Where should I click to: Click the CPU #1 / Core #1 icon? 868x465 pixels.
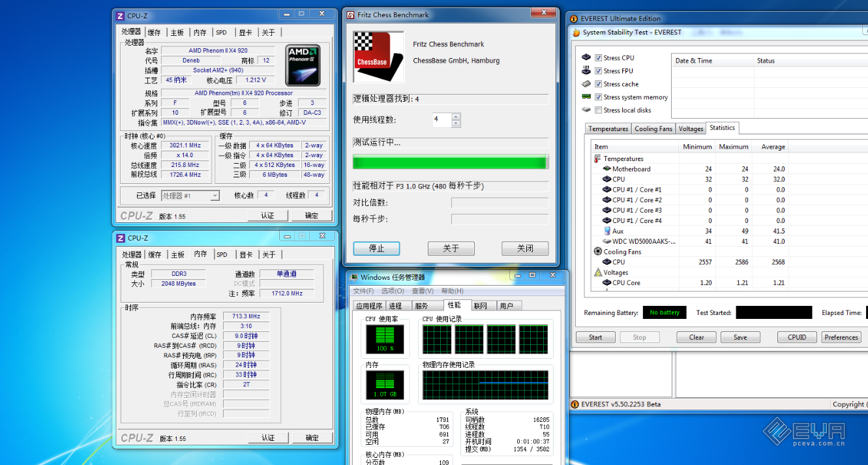pos(606,190)
